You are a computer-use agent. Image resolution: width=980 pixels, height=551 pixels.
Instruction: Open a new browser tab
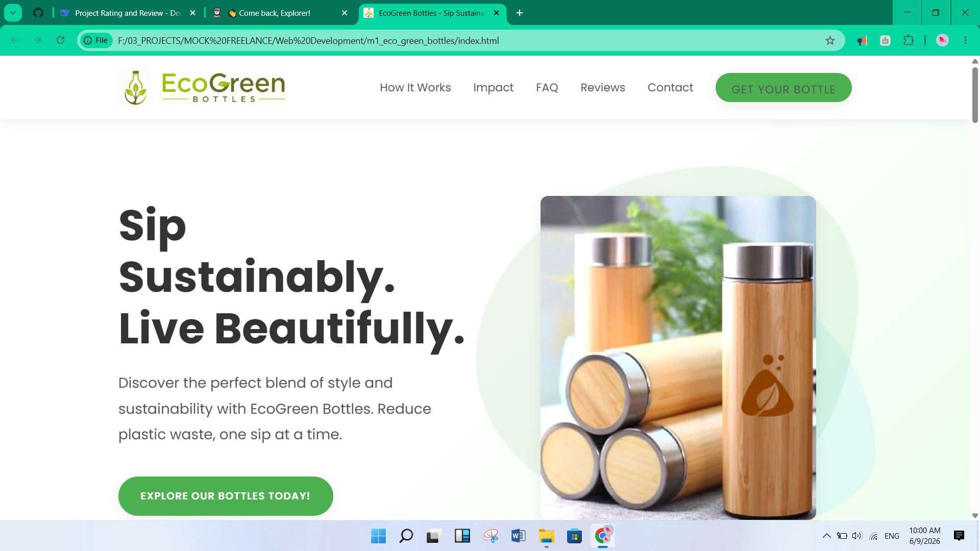coord(520,13)
